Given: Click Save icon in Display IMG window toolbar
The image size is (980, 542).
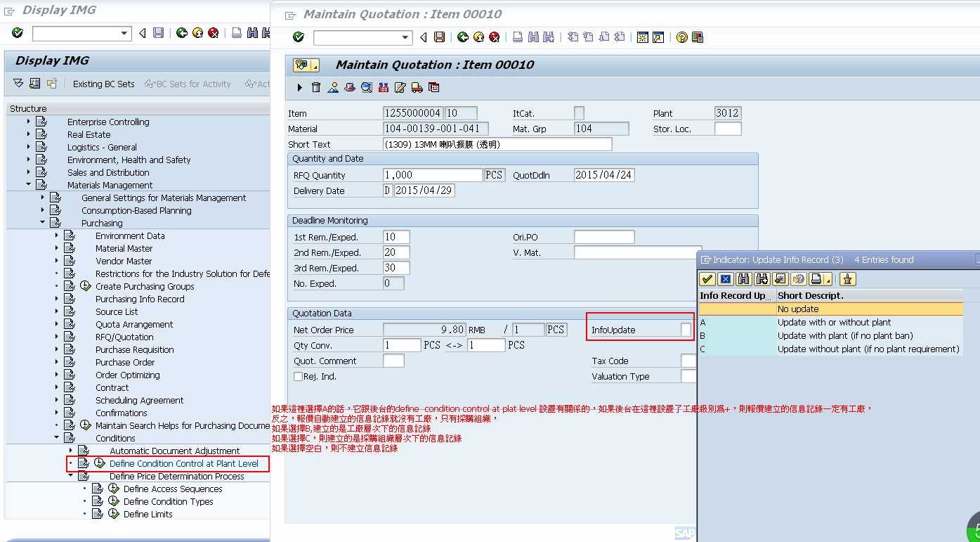Looking at the screenshot, I should (159, 33).
